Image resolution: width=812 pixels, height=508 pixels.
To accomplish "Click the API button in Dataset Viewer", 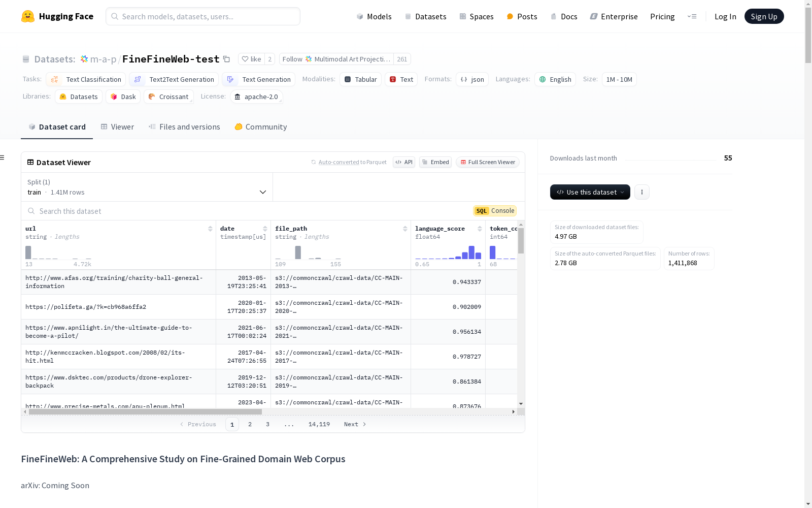I will pos(404,162).
